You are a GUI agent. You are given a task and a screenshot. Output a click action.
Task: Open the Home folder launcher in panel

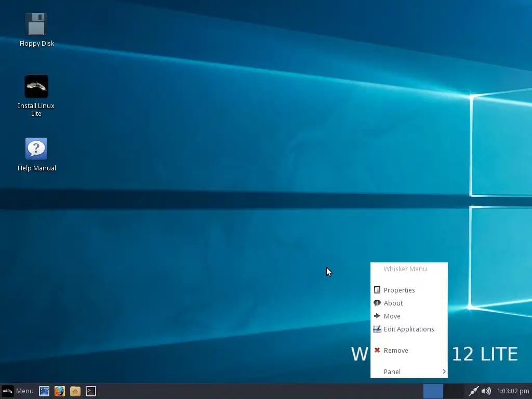[x=75, y=391]
